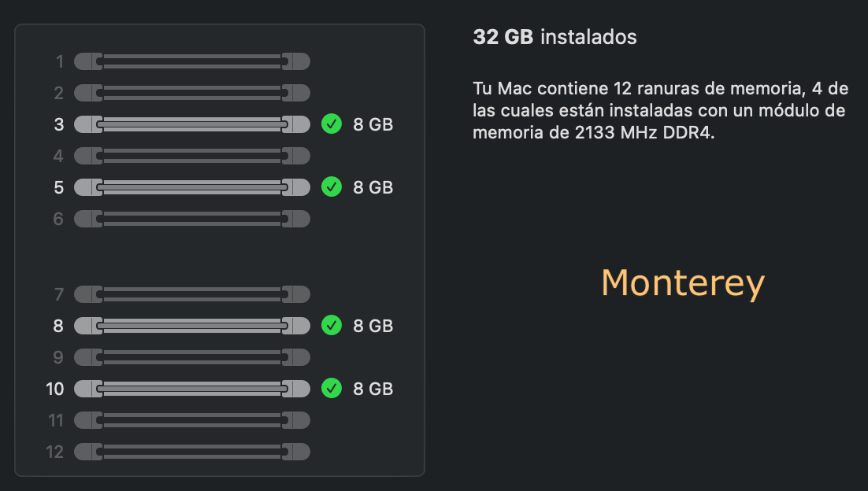Click the installed module in slot 5

coord(191,187)
